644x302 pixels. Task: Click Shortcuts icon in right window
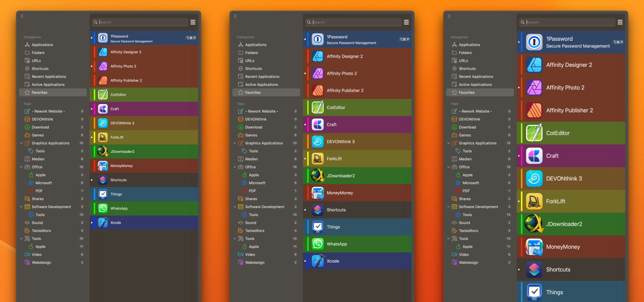coord(534,269)
